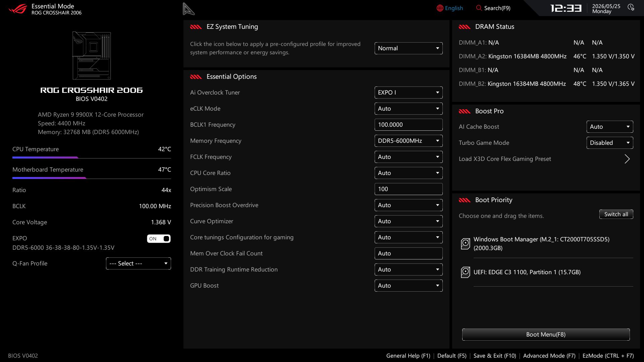Open the clock settings icon
The image size is (644, 362).
631,7
